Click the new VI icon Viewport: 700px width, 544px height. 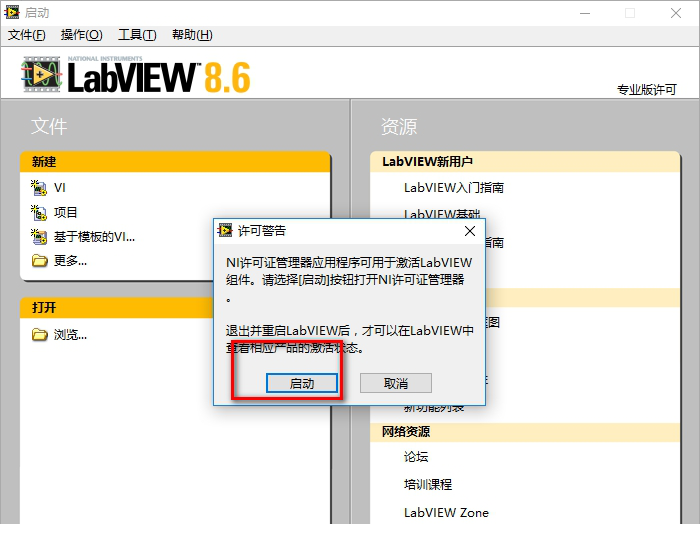tap(39, 188)
